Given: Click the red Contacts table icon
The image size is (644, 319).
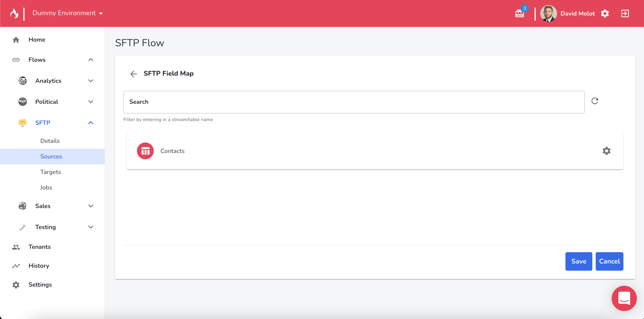Looking at the screenshot, I should pos(145,151).
